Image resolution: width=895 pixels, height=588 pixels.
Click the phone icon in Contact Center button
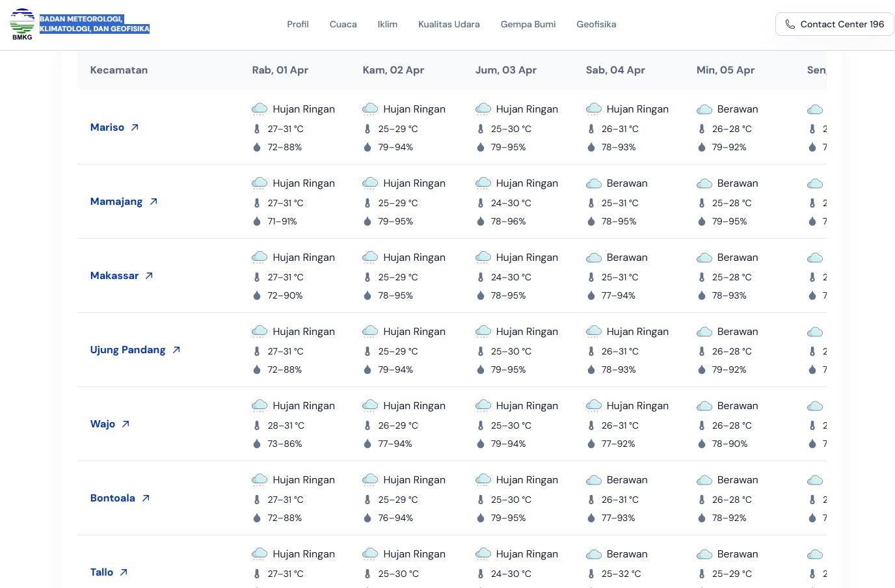point(790,24)
